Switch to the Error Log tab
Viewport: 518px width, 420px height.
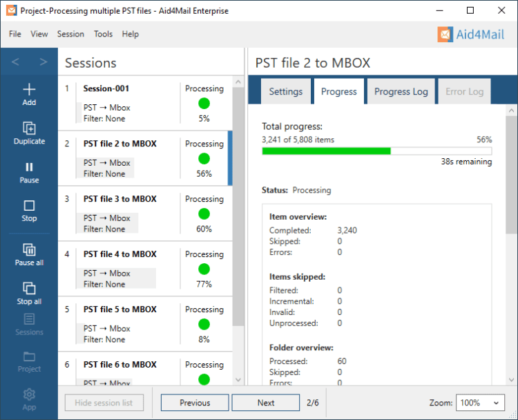click(465, 92)
